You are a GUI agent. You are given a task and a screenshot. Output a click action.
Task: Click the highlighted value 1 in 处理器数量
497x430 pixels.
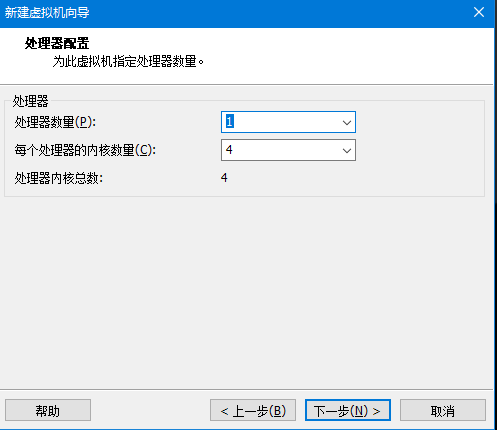[x=230, y=121]
